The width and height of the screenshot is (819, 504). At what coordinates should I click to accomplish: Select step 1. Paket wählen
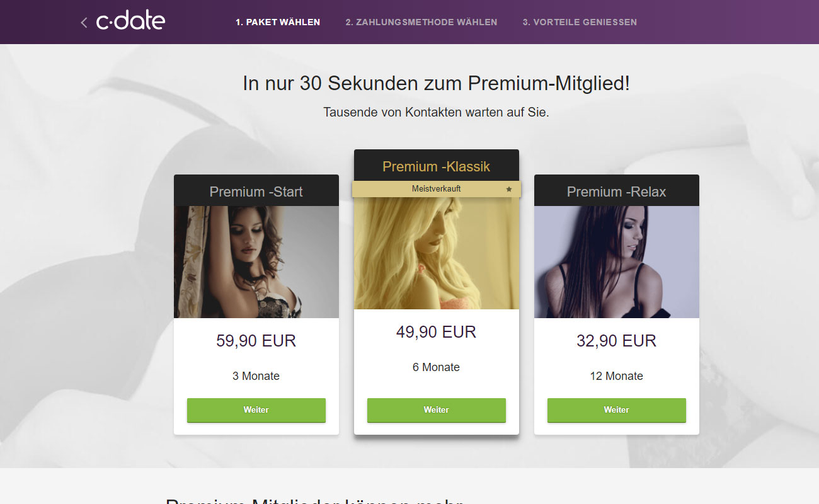pos(278,22)
